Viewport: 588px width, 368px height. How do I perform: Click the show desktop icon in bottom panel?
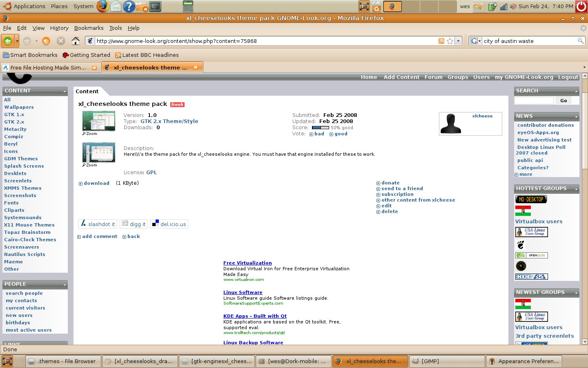pos(7,361)
